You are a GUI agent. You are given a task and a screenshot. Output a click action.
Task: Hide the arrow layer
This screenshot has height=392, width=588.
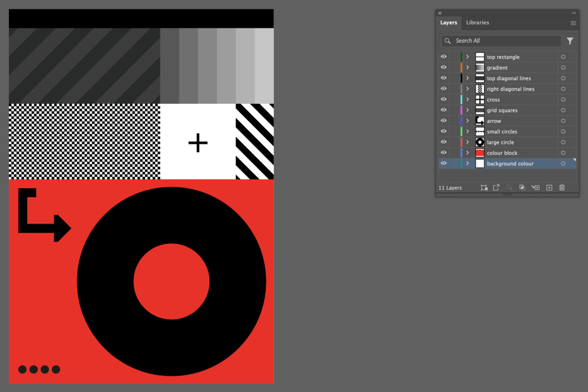[444, 121]
